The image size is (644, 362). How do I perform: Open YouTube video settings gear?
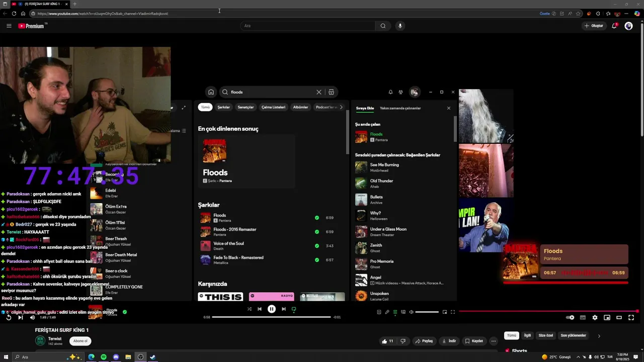click(595, 317)
